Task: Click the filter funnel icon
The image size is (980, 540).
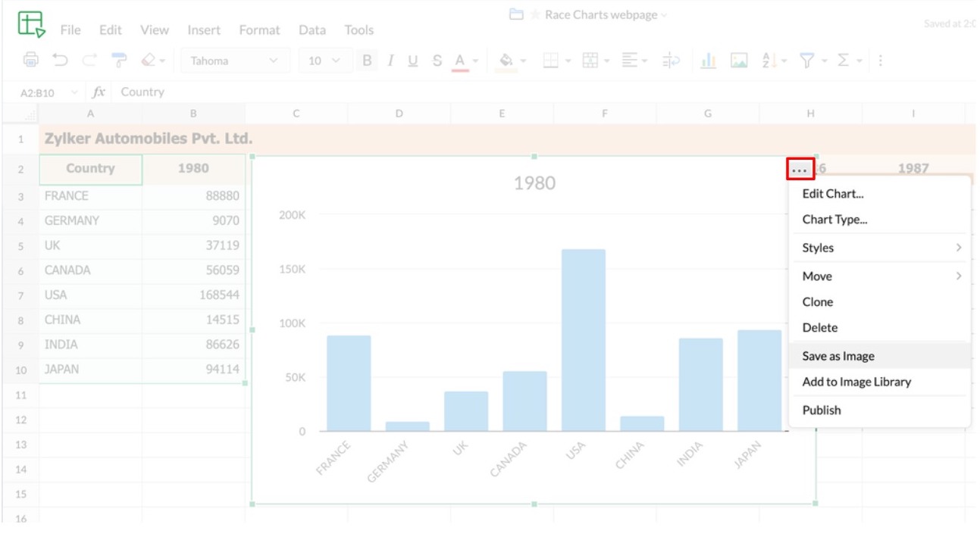Action: pyautogui.click(x=806, y=61)
